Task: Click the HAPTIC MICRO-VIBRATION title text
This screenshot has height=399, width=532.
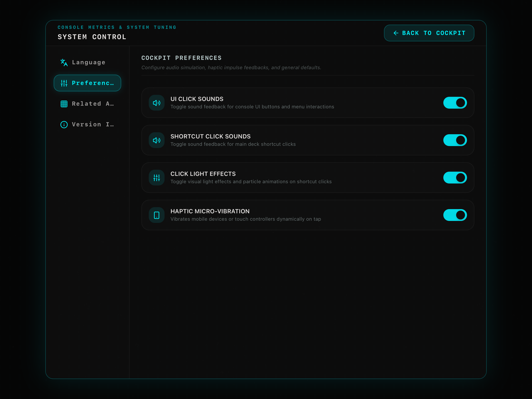Action: [210, 211]
